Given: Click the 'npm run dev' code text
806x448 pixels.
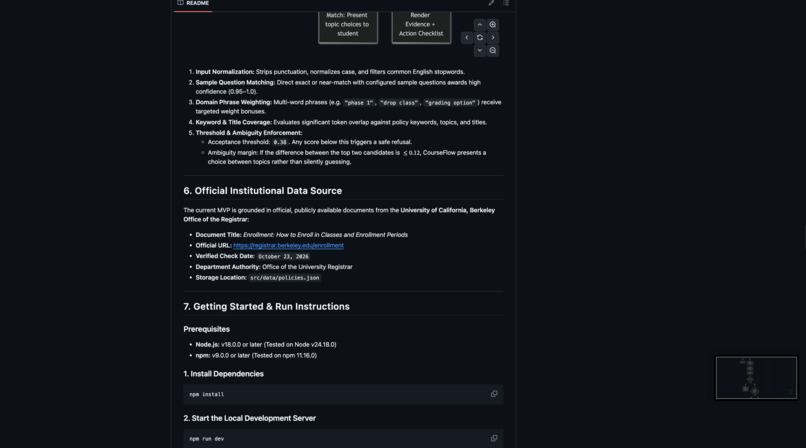Looking at the screenshot, I should 207,439.
